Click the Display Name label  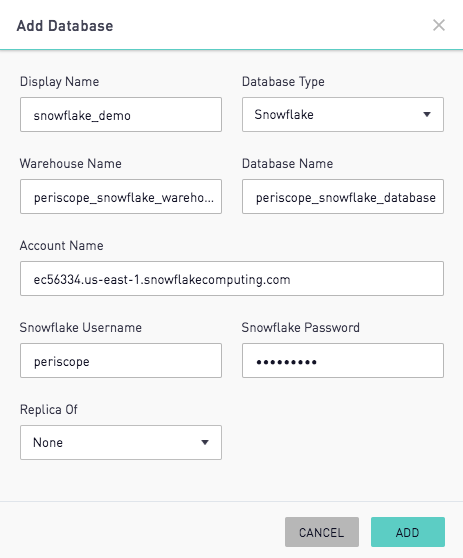point(59,82)
